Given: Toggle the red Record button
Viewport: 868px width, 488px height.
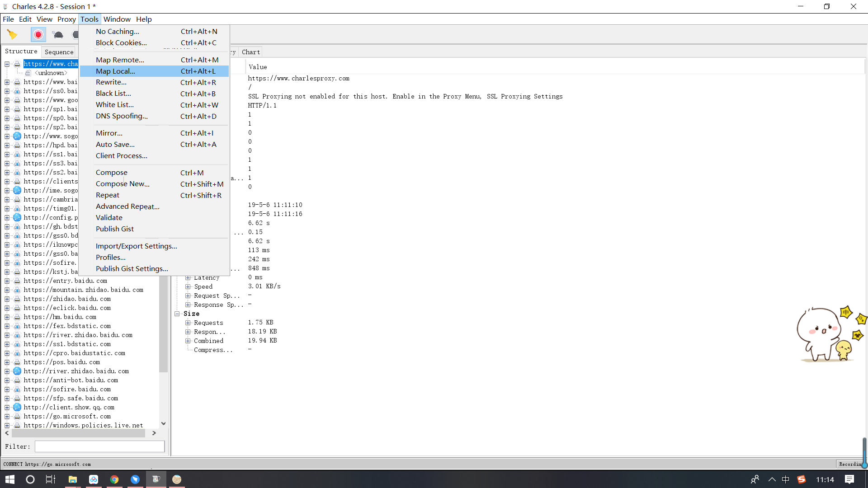Looking at the screenshot, I should click(x=38, y=35).
